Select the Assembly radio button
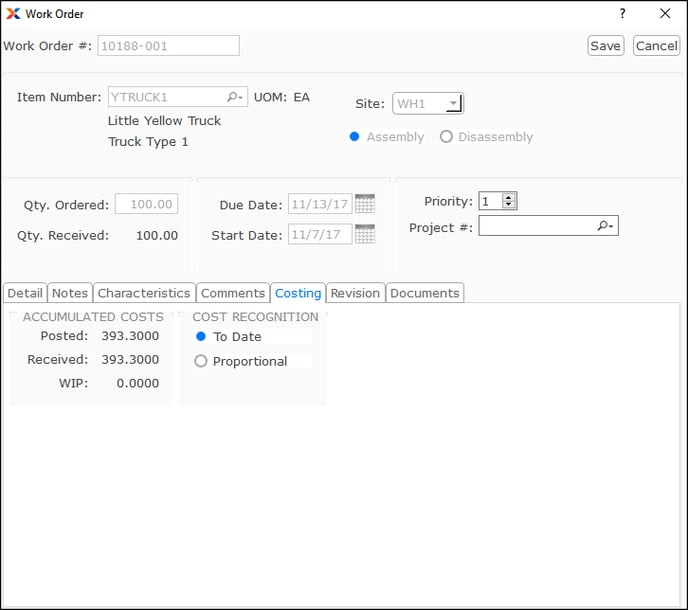Viewport: 688px width, 610px height. pos(355,137)
